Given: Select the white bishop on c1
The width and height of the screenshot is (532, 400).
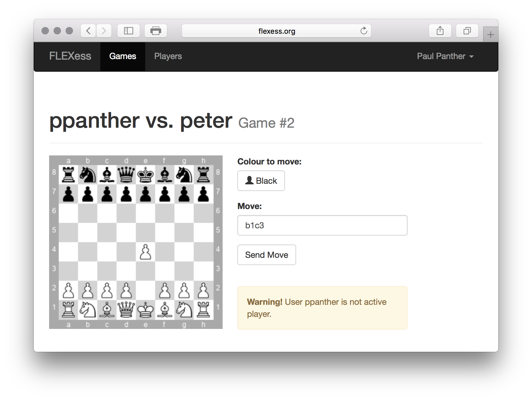Looking at the screenshot, I should click(x=107, y=310).
